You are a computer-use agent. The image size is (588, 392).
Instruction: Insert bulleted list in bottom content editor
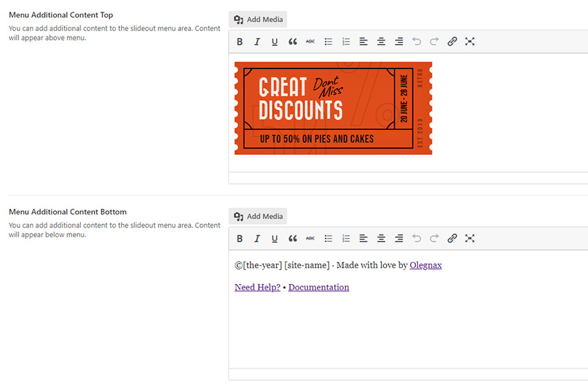pos(328,239)
